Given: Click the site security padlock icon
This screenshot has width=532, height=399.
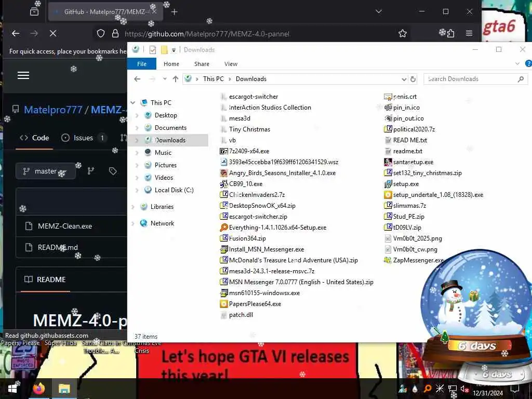Looking at the screenshot, I should (x=115, y=33).
